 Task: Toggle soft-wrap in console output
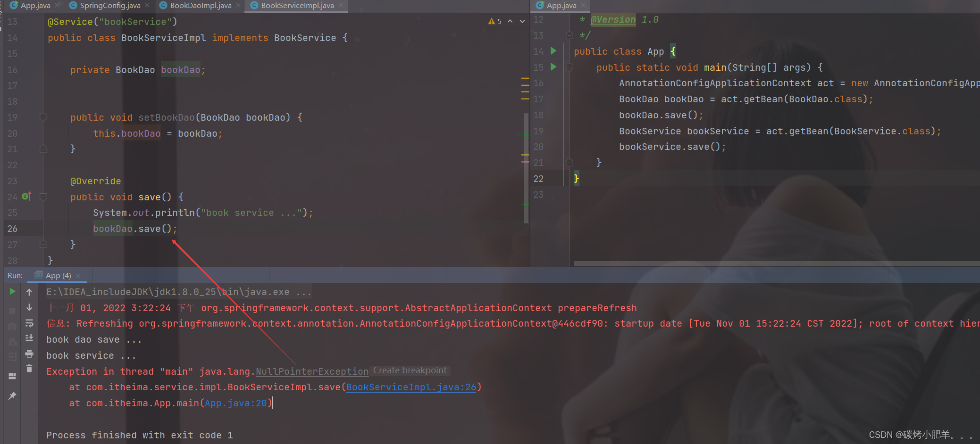[29, 323]
